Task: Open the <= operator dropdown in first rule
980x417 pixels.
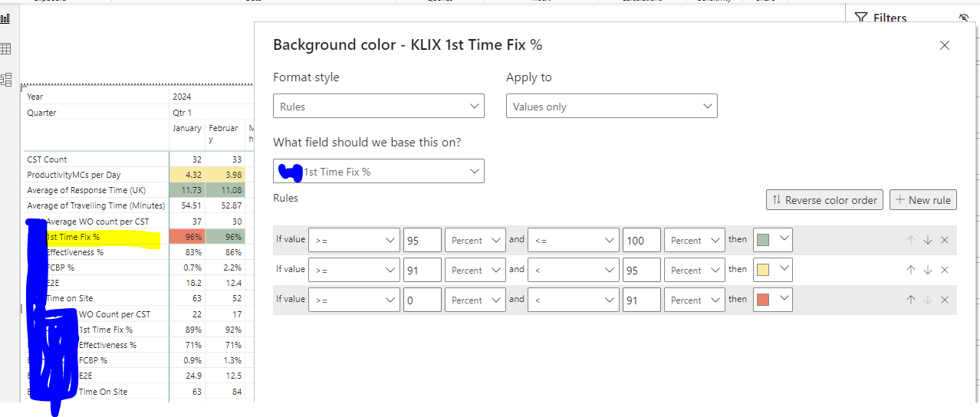Action: tap(574, 240)
